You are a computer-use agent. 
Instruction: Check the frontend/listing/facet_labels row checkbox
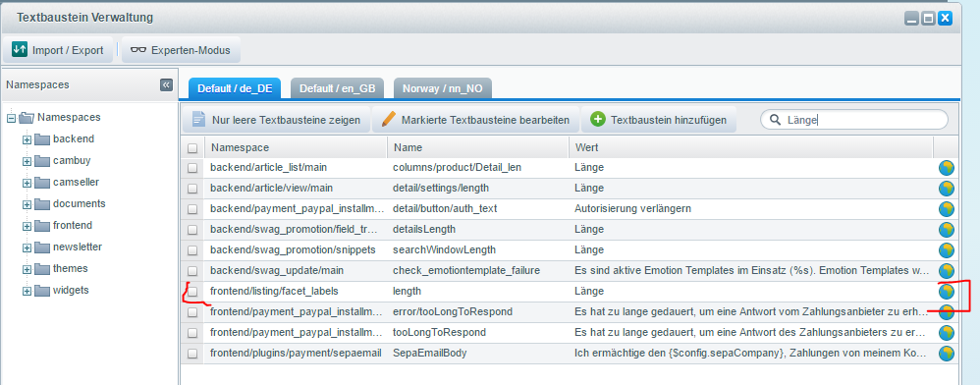(192, 292)
